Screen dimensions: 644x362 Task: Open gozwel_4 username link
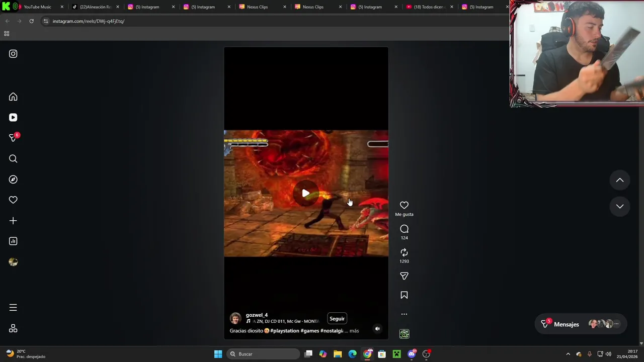click(x=257, y=315)
